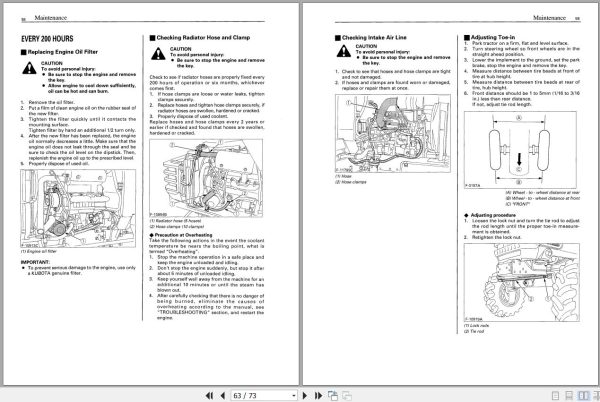Jump to the first page of the document
Viewport: 600px width, 402px height.
209,395
